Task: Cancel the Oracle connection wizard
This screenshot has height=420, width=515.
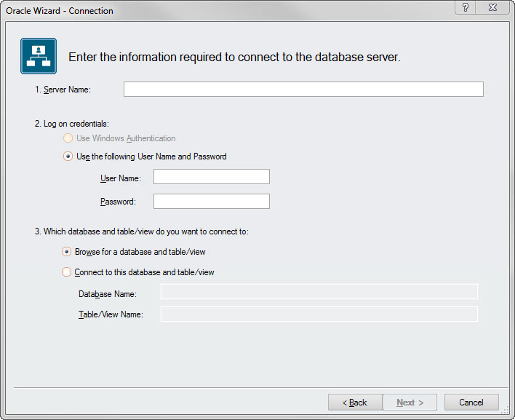Action: 471,403
